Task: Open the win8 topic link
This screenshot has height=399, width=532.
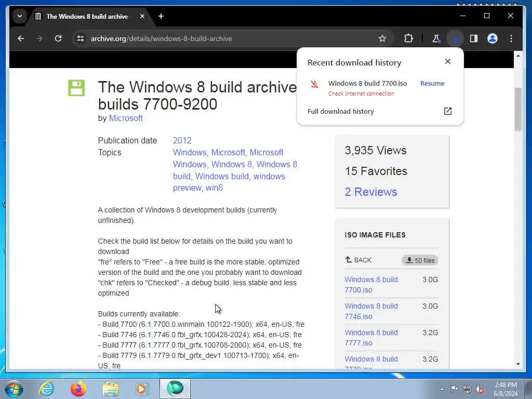Action: (x=214, y=188)
